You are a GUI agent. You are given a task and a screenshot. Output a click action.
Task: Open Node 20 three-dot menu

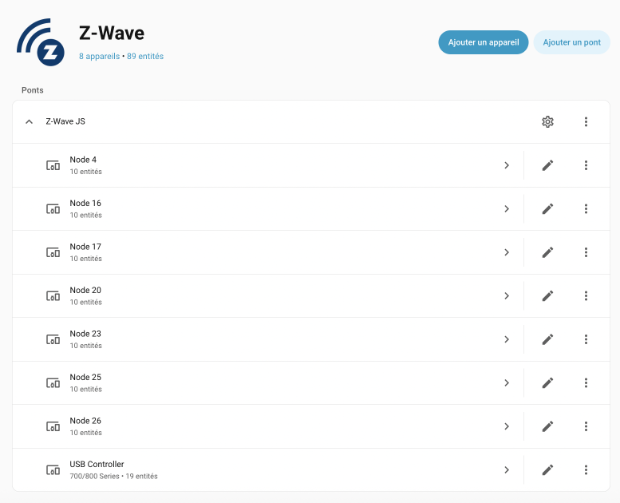[x=586, y=296]
